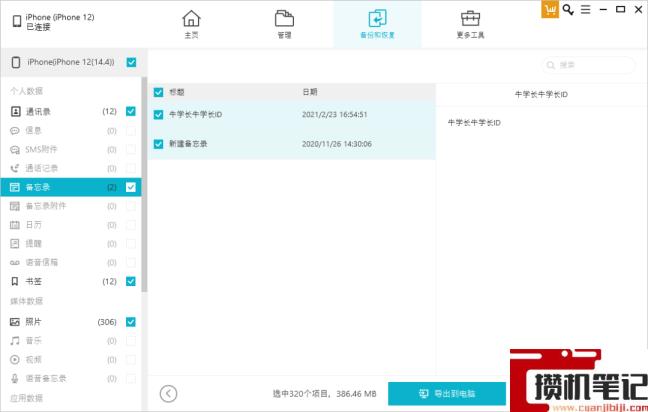Image resolution: width=648 pixels, height=412 pixels.
Task: Click the 日历 calendar icon
Action: coord(15,225)
